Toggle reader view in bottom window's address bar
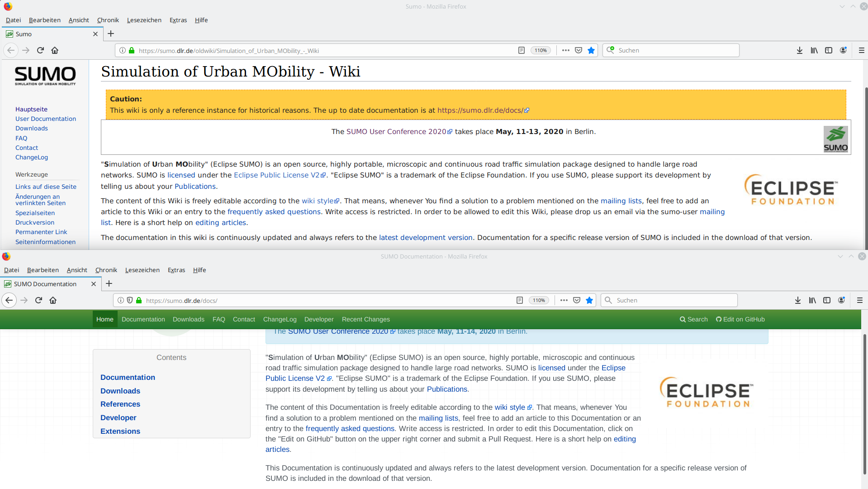The image size is (868, 489). point(519,300)
